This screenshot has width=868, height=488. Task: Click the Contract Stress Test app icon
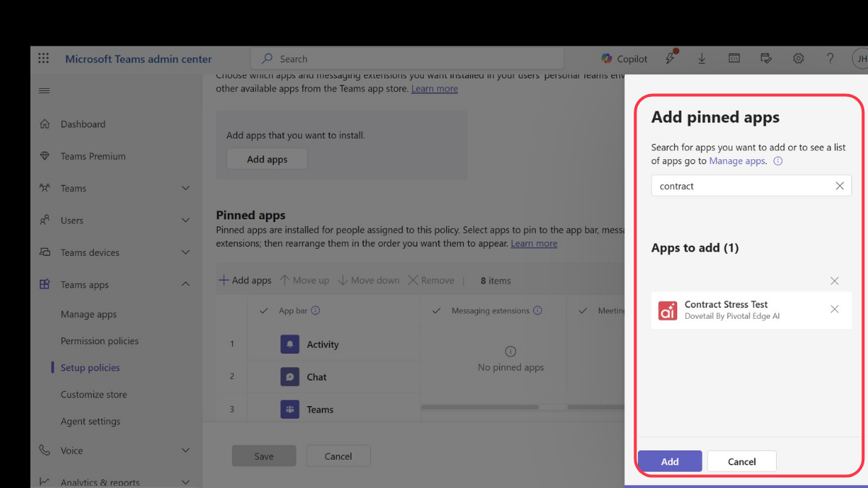(668, 310)
